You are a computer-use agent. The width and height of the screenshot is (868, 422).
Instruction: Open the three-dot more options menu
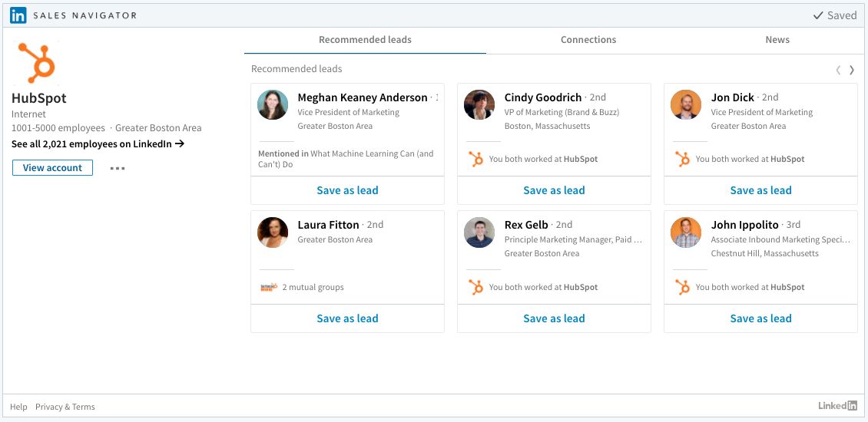coord(118,168)
